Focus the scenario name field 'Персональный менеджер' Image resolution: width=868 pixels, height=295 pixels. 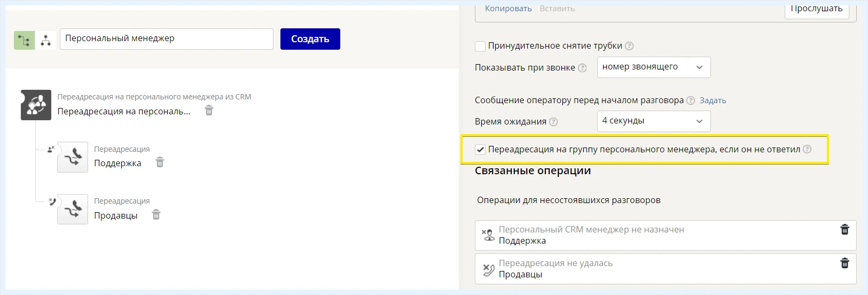(167, 39)
